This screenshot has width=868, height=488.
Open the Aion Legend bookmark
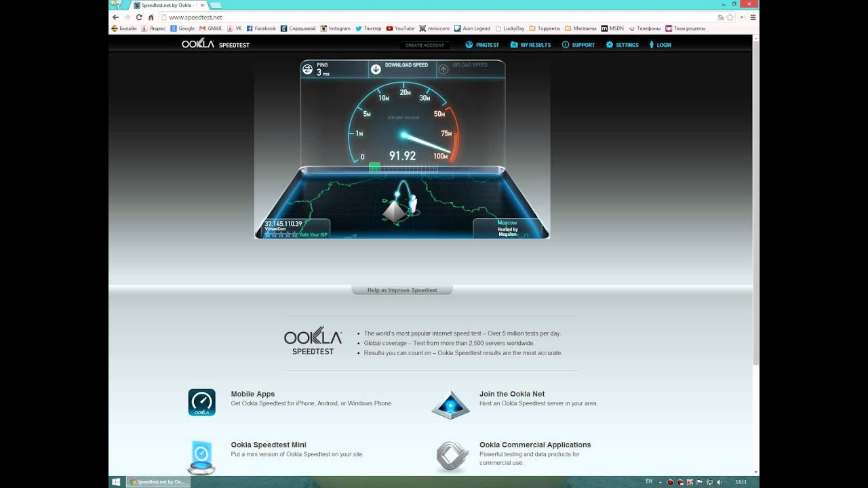(473, 28)
